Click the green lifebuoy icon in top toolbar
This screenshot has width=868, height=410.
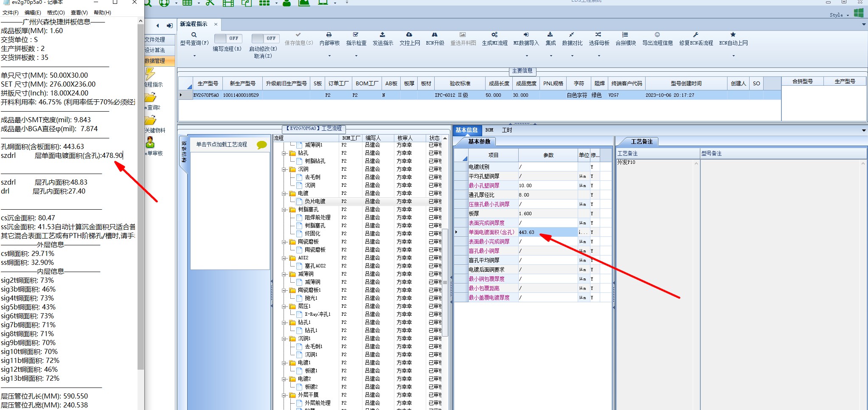coord(164,3)
